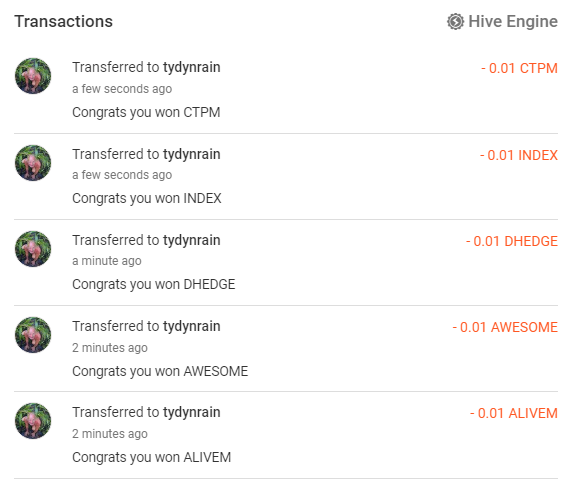Open tydynrain link in the AWESOME transaction
The width and height of the screenshot is (575, 482).
[191, 326]
